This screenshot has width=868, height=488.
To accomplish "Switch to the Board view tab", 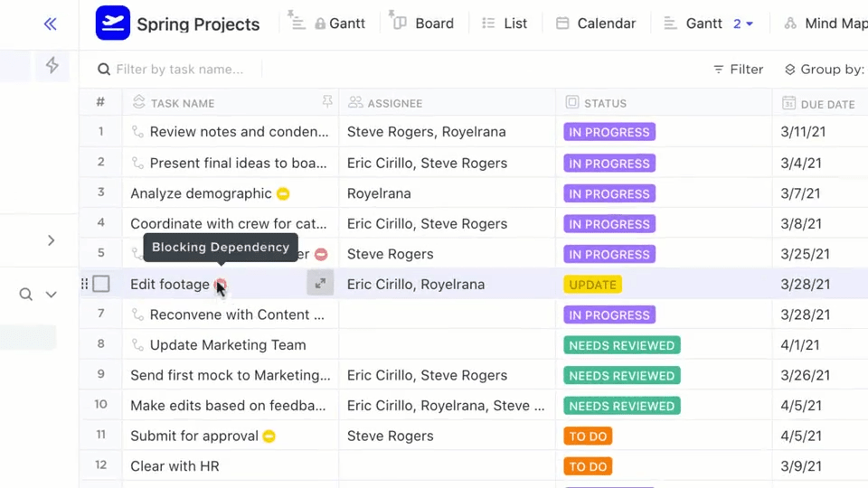I will pyautogui.click(x=423, y=23).
